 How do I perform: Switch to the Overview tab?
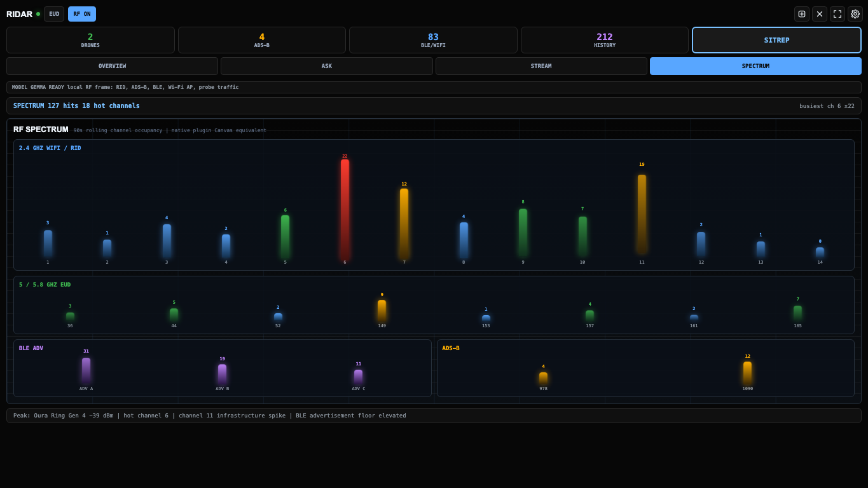click(112, 66)
